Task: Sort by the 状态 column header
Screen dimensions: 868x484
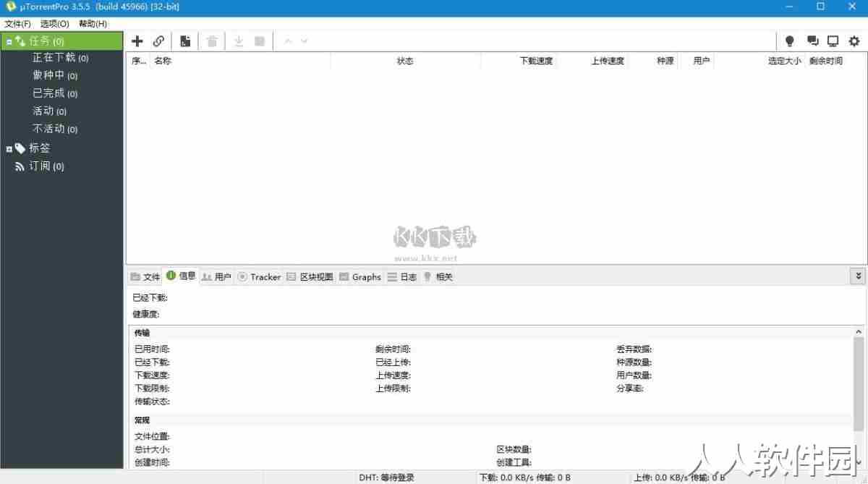Action: coord(405,61)
